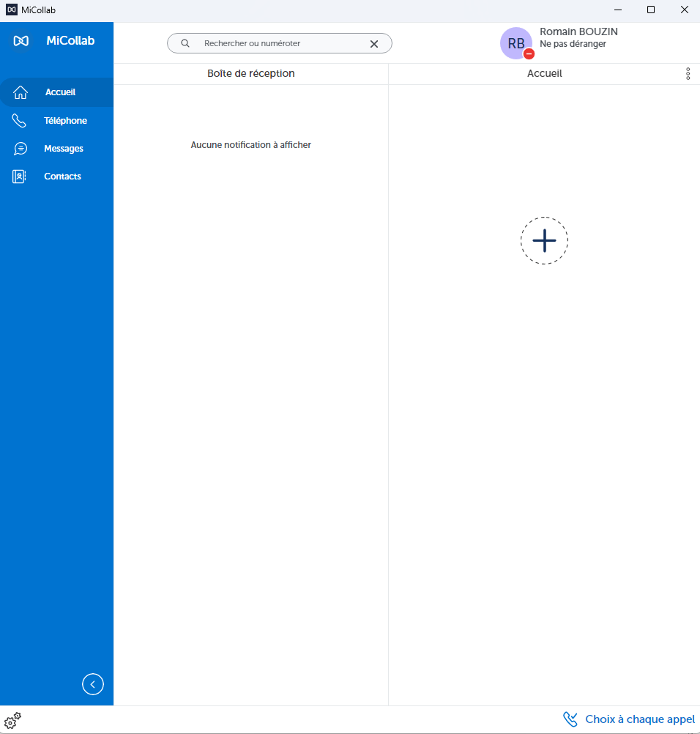Open the Téléphone section

click(x=56, y=121)
